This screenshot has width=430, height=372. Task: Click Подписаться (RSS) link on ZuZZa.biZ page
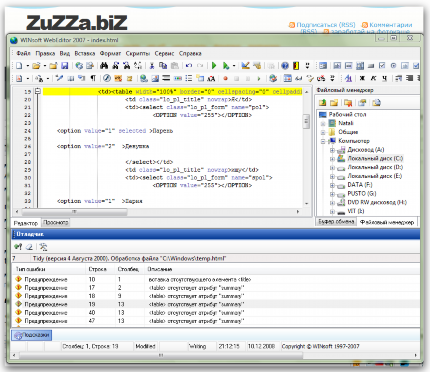click(x=326, y=25)
